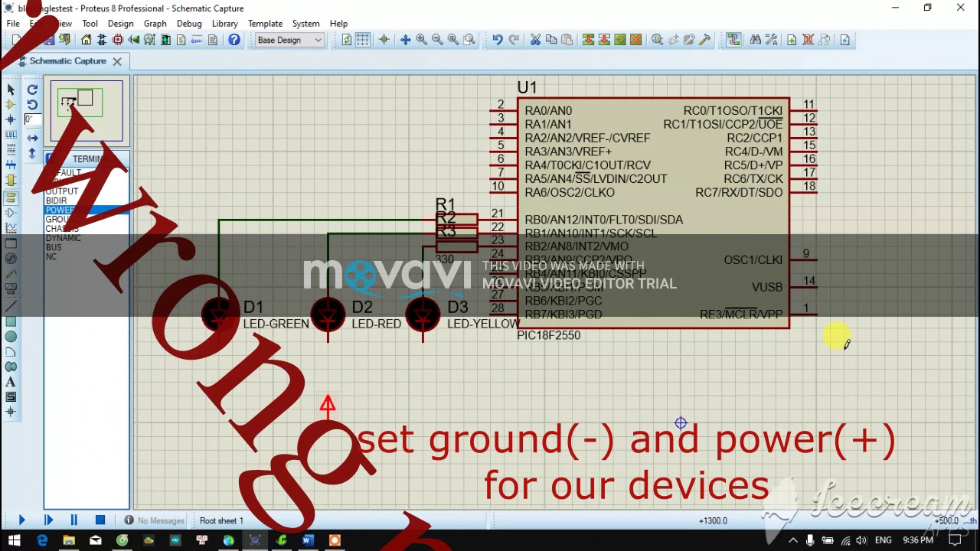This screenshot has width=980, height=551.
Task: Open the Design menu
Action: 120,24
